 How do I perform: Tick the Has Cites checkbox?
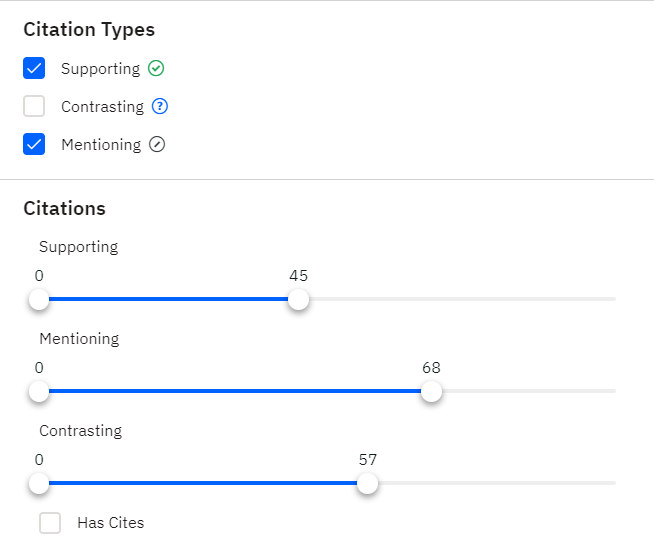[50, 523]
